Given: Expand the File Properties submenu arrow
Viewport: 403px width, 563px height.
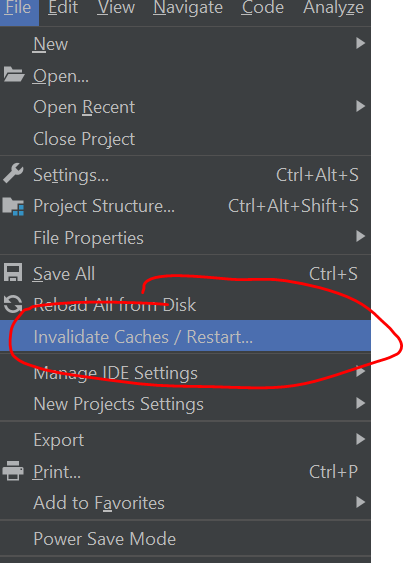Looking at the screenshot, I should point(360,236).
